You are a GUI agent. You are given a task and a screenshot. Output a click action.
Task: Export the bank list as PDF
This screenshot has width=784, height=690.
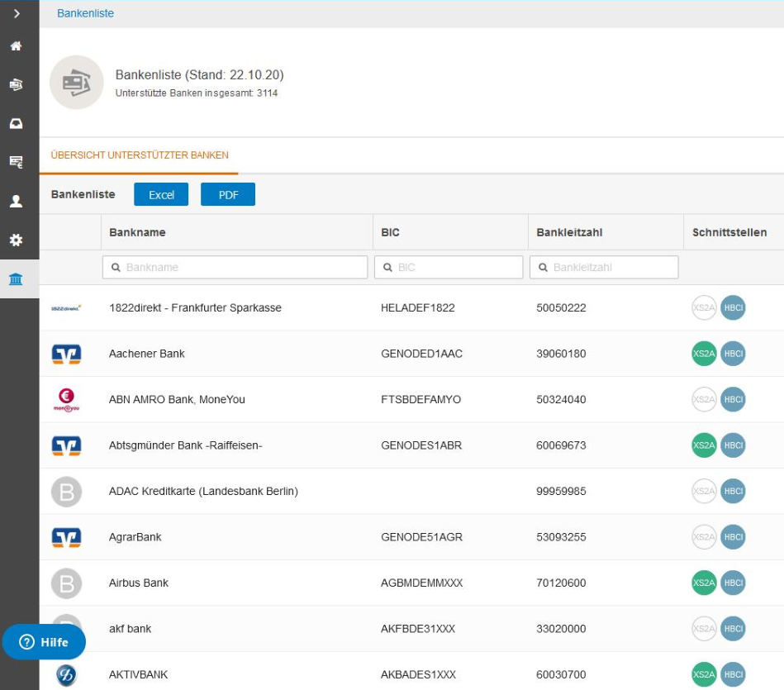[228, 194]
